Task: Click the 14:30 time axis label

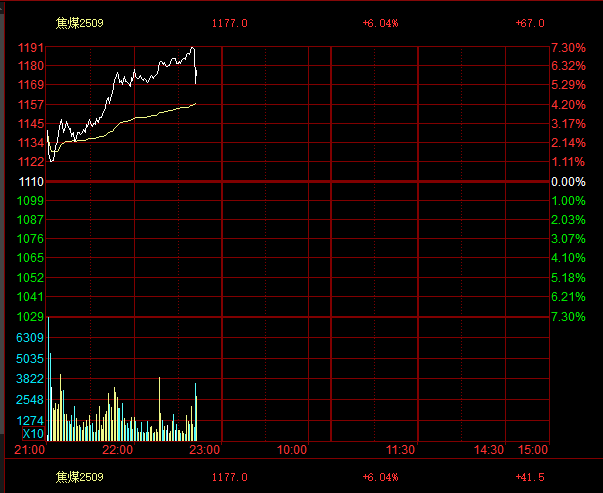Action: 488,450
